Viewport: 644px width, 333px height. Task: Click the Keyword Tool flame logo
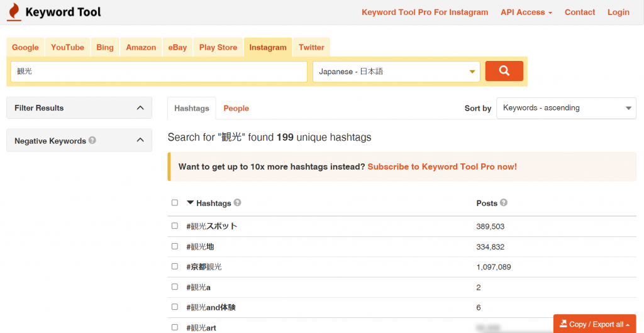(x=14, y=12)
